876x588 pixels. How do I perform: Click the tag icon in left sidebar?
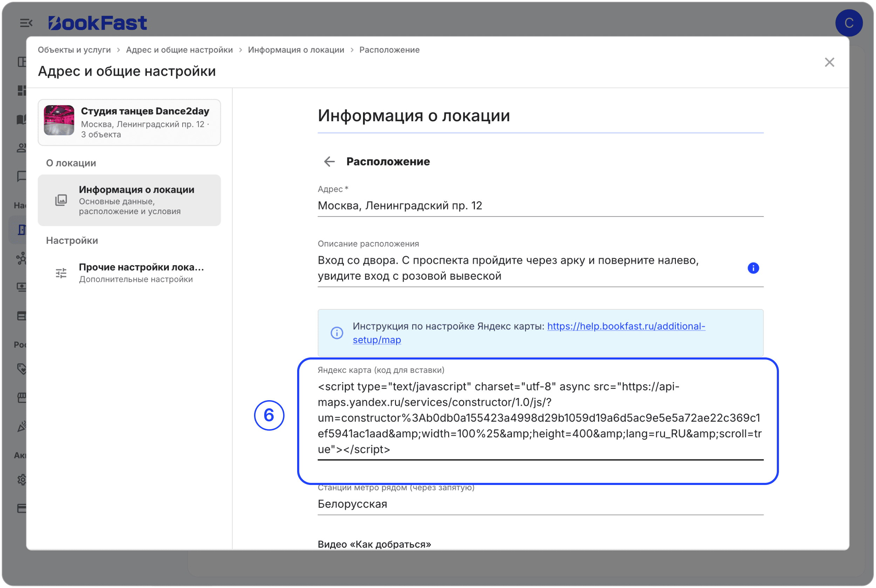22,369
